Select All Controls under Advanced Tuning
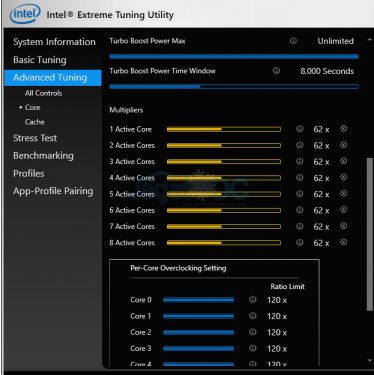374x375 pixels. coord(43,93)
